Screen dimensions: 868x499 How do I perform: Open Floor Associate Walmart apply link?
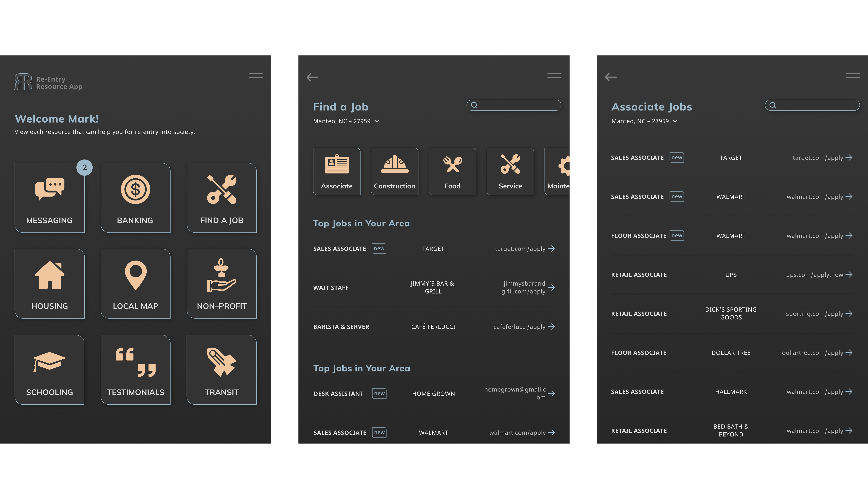click(x=820, y=235)
